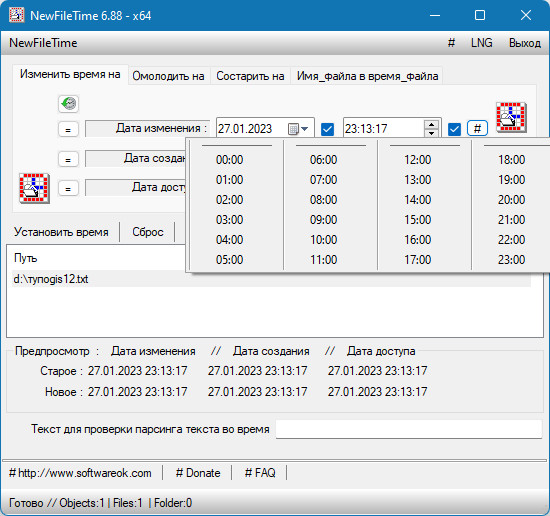Toggle the checkbox after the date field
This screenshot has width=550, height=516.
[x=327, y=129]
